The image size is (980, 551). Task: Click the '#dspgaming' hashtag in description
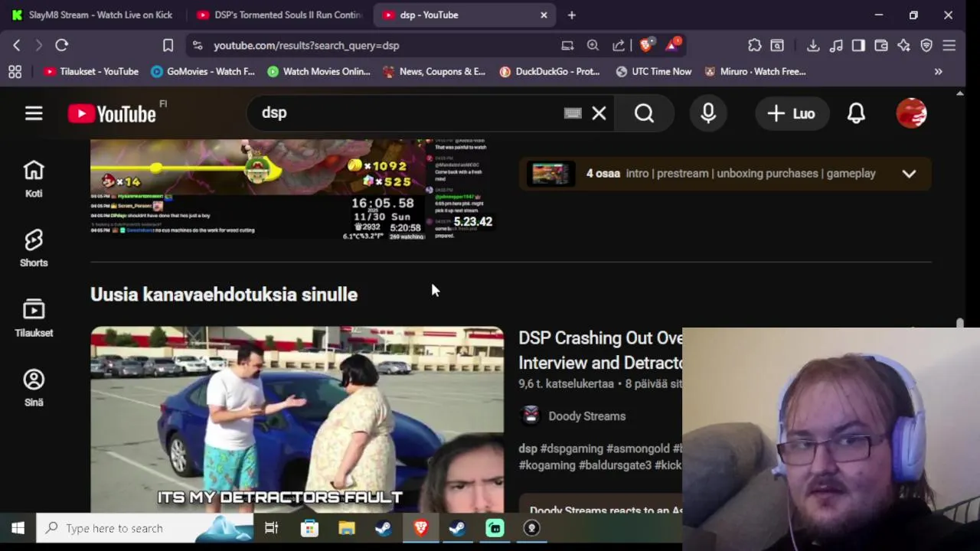coord(571,448)
